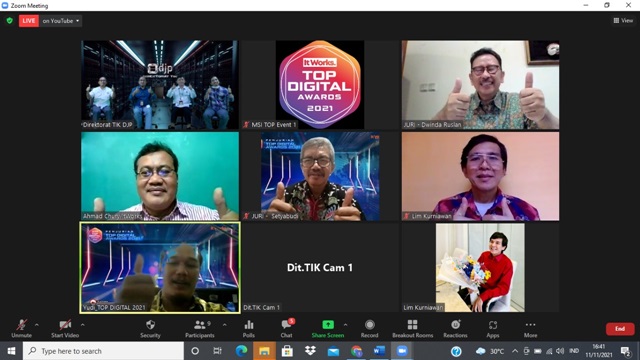This screenshot has width=640, height=360.
Task: Click the green Share Screen button
Action: [x=328, y=329]
